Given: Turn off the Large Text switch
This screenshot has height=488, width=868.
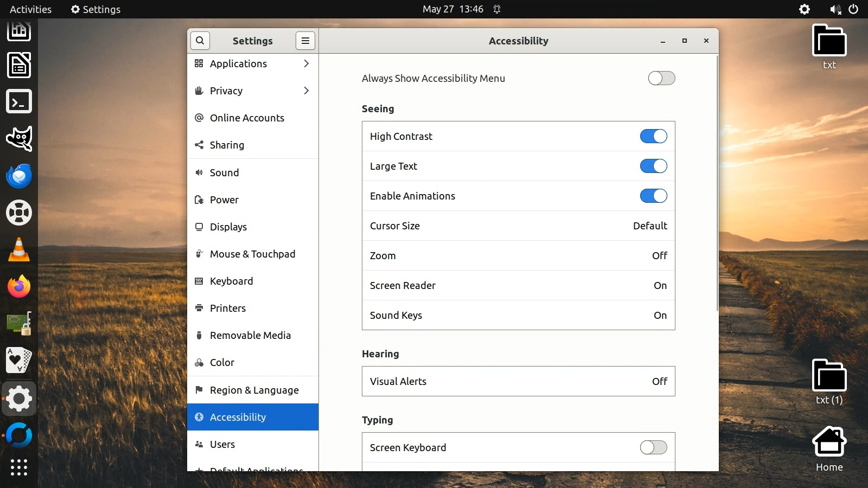Looking at the screenshot, I should [x=653, y=166].
